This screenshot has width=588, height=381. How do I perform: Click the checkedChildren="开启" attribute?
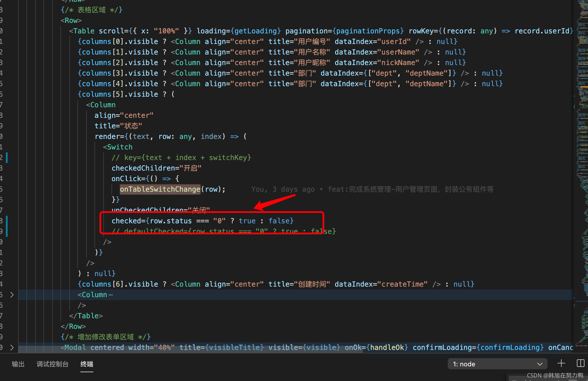[156, 168]
